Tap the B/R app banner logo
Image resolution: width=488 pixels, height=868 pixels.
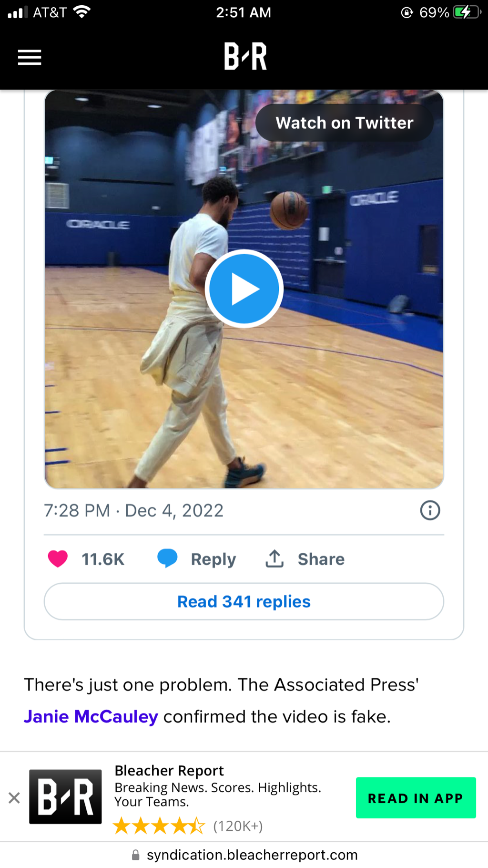(65, 796)
